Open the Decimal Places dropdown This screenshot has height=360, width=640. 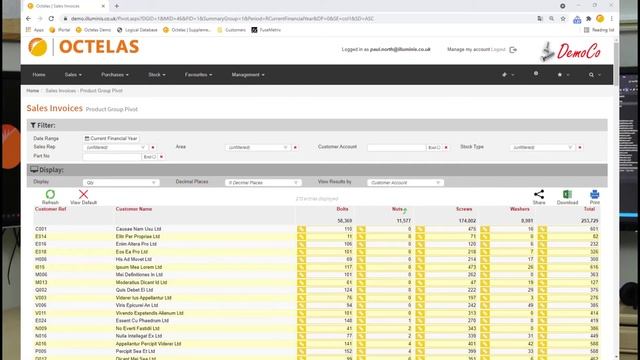[263, 182]
